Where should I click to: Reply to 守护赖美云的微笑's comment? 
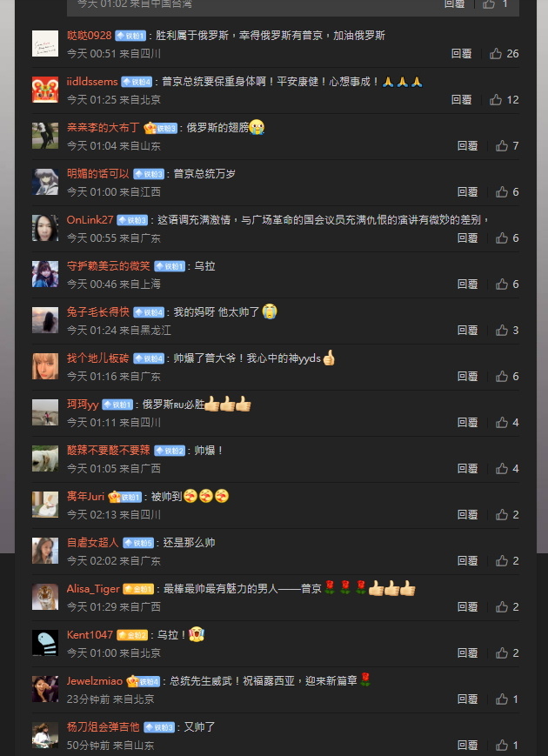tap(467, 284)
